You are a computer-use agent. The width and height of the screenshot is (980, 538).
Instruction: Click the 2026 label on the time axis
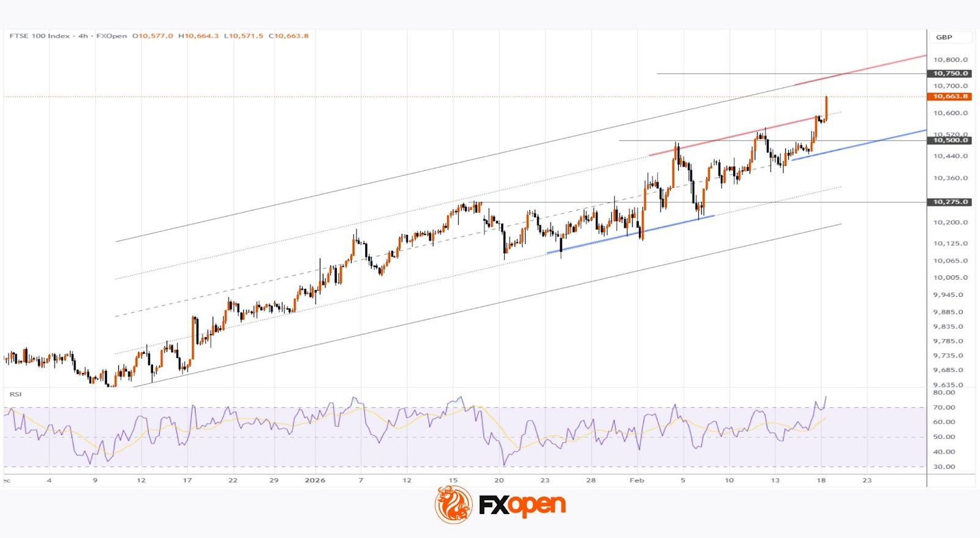[x=315, y=480]
